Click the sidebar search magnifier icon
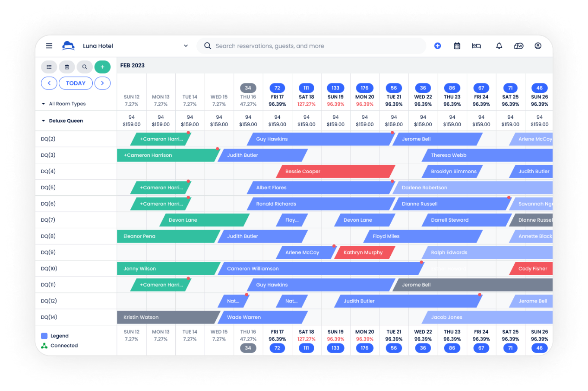Screen dimensions: 588x391 85,67
